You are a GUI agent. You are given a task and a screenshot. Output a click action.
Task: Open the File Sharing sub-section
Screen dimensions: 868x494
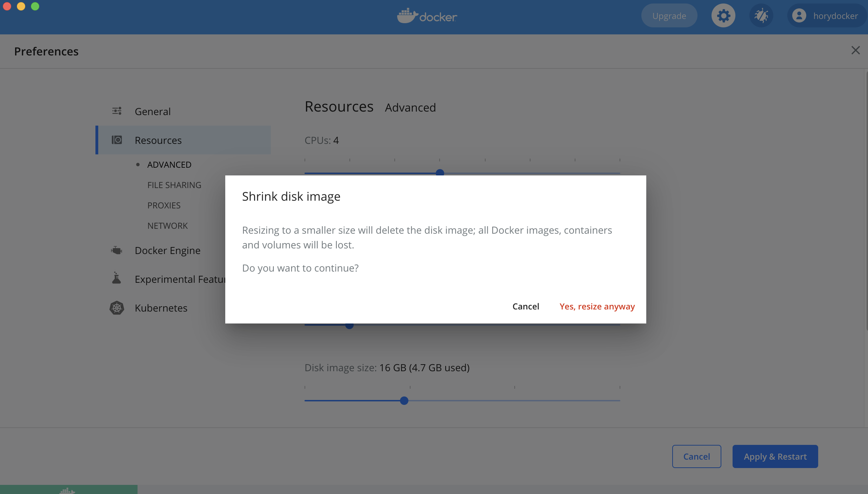point(174,185)
